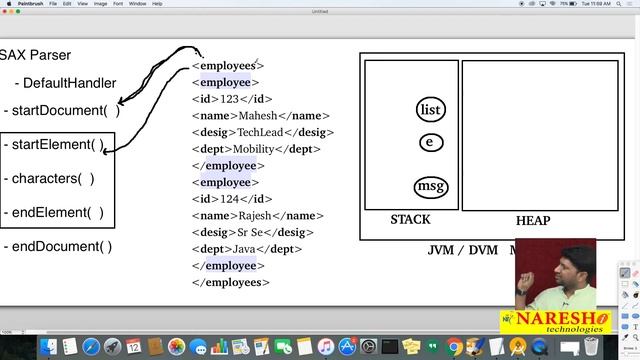Open App Store from the Dock
The height and width of the screenshot is (360, 640).
347,347
